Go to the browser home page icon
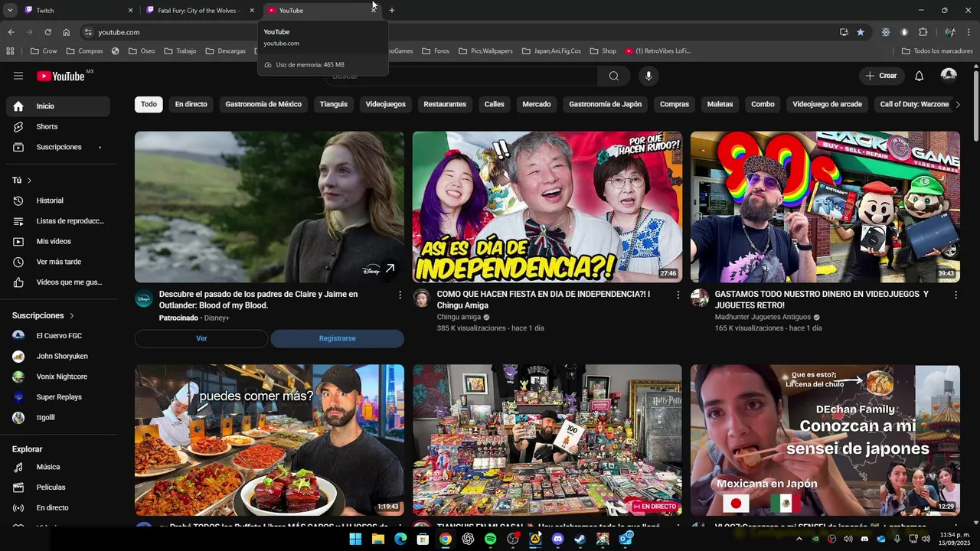The image size is (980, 551). 67,32
